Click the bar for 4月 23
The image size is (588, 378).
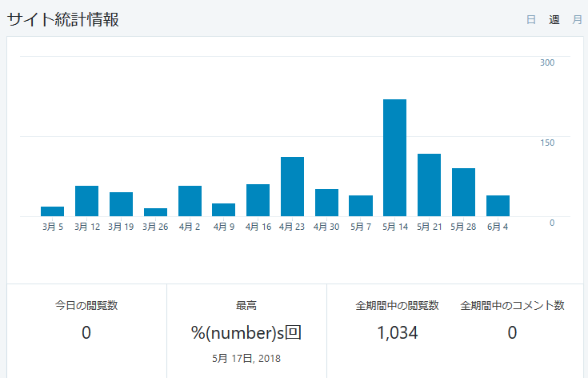coord(292,187)
